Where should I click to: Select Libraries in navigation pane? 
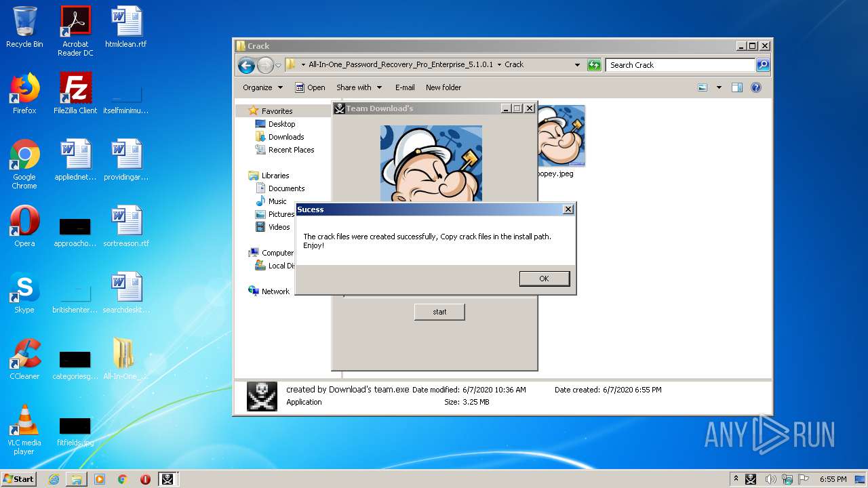tap(269, 176)
